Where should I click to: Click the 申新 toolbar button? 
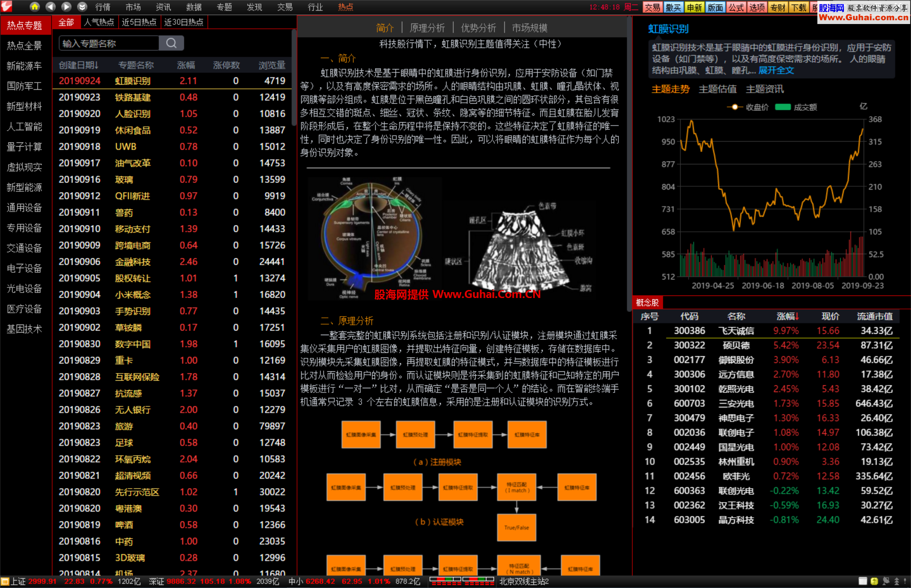[x=694, y=7]
